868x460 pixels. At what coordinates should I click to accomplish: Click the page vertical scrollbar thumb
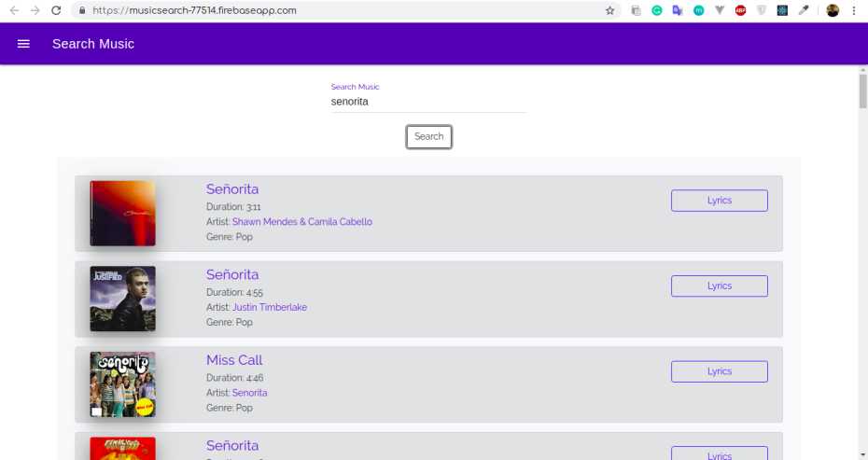point(862,91)
